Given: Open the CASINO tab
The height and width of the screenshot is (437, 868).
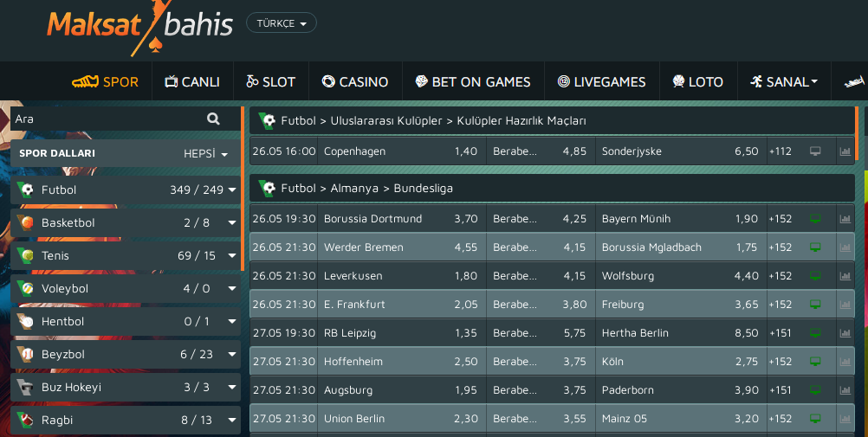Looking at the screenshot, I should point(355,82).
